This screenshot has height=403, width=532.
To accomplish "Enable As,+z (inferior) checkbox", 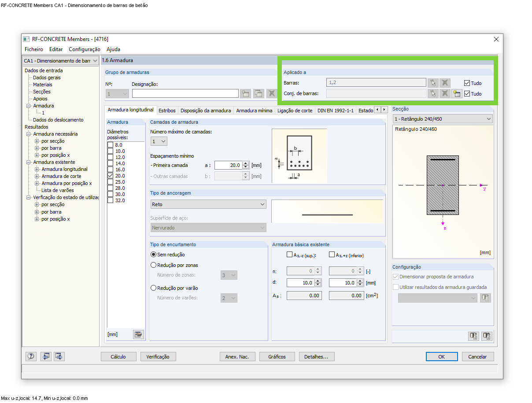I will [x=332, y=255].
